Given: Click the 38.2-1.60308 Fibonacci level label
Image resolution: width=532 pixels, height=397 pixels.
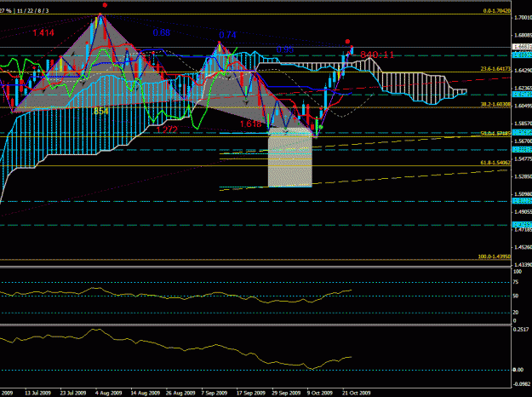Looking at the screenshot, I should 495,105.
